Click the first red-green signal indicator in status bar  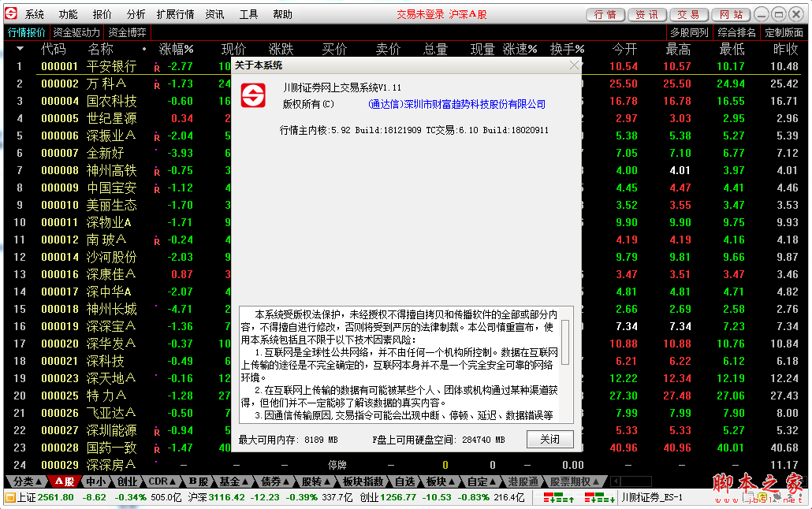click(x=558, y=498)
